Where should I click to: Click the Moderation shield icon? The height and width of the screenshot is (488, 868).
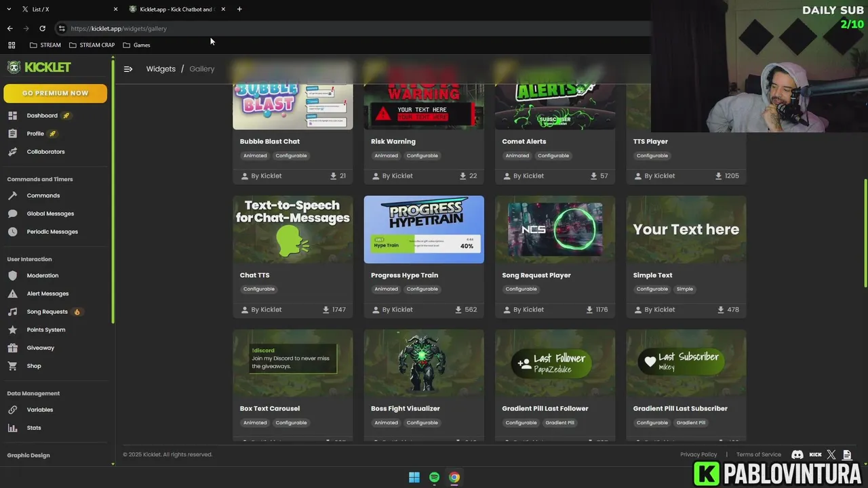point(12,276)
